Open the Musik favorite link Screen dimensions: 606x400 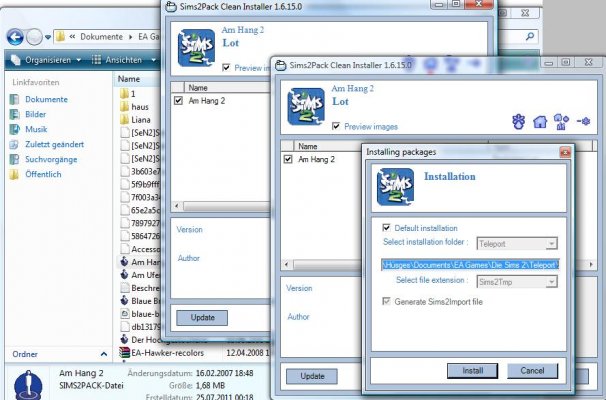point(36,129)
